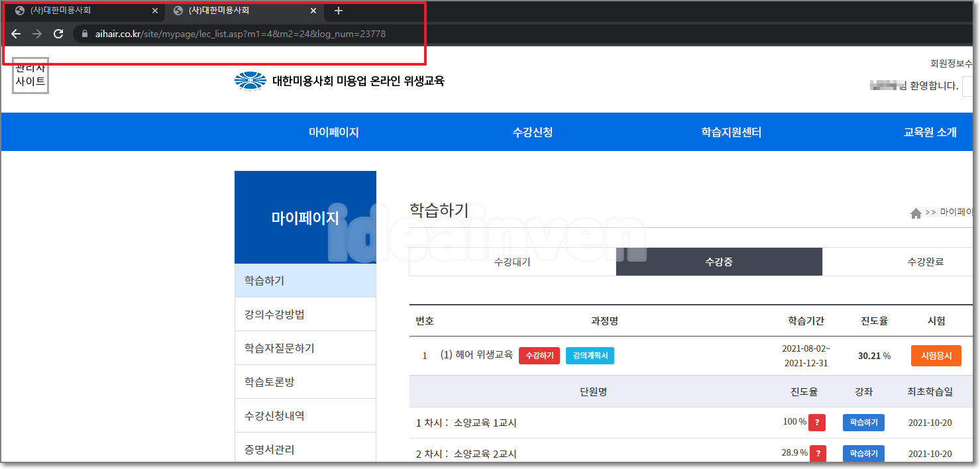Switch to the 수강대기 tab
Image resolution: width=980 pixels, height=469 pixels.
coord(512,261)
